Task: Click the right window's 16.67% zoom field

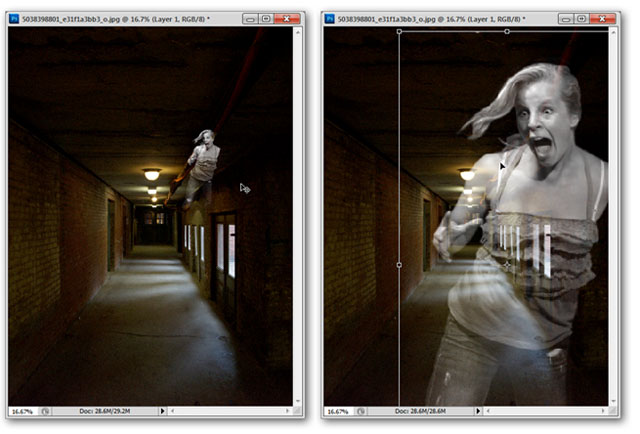Action: [338, 411]
